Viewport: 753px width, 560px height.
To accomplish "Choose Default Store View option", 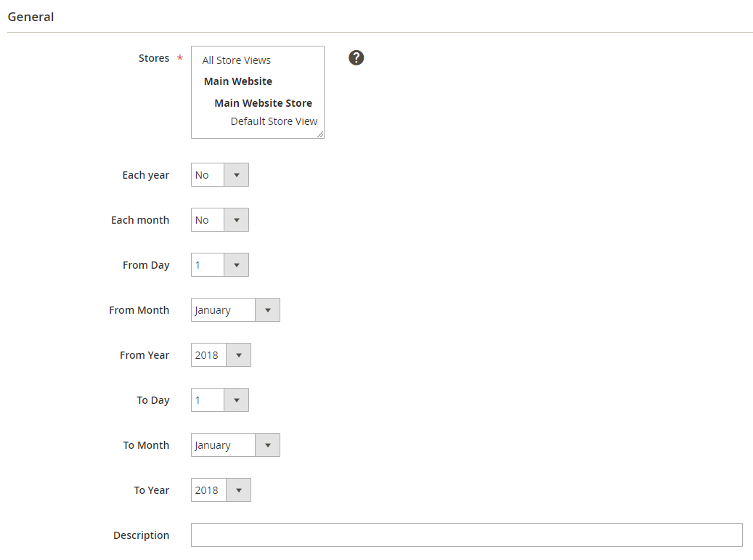I will pos(274,121).
